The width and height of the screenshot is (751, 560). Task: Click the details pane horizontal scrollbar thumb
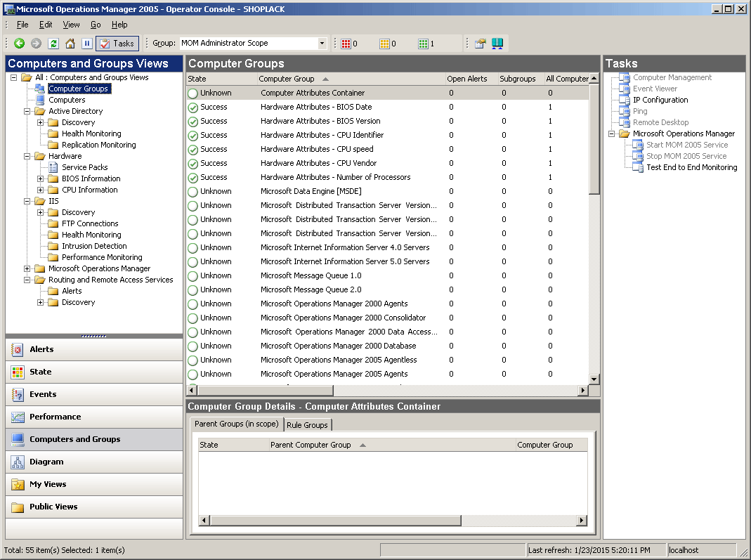click(336, 521)
